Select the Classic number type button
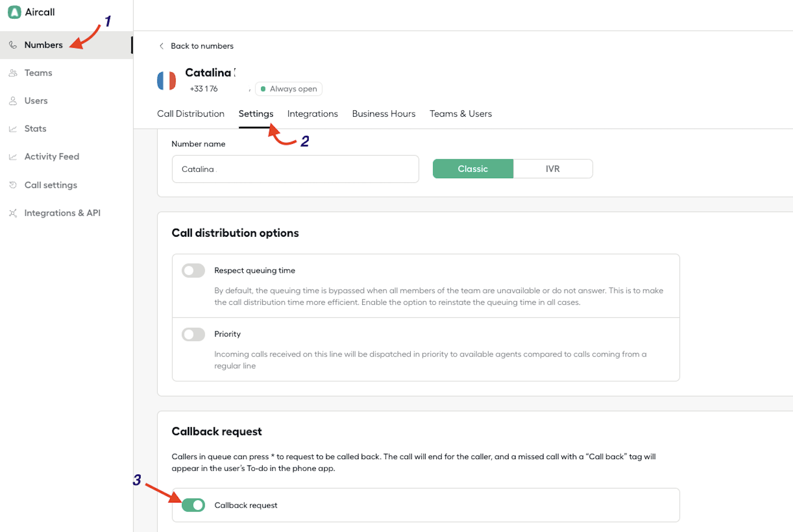 pyautogui.click(x=473, y=169)
